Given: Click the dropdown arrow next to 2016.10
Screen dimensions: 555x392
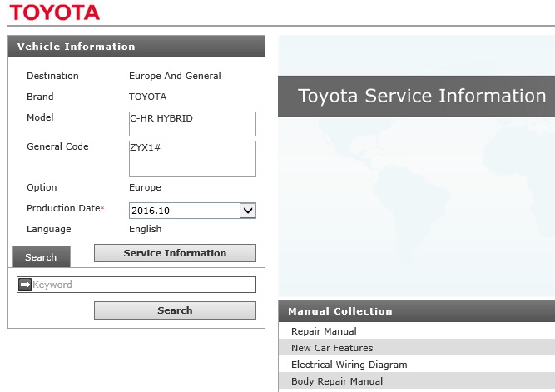Looking at the screenshot, I should point(248,211).
